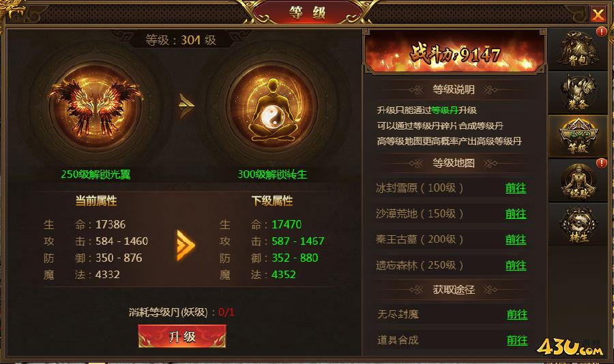
Task: Click the red 升级 upgrade button
Action: pos(182,336)
